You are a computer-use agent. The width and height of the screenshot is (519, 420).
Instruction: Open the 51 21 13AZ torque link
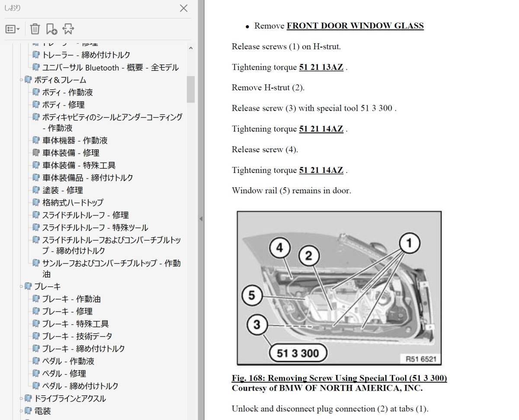[321, 67]
